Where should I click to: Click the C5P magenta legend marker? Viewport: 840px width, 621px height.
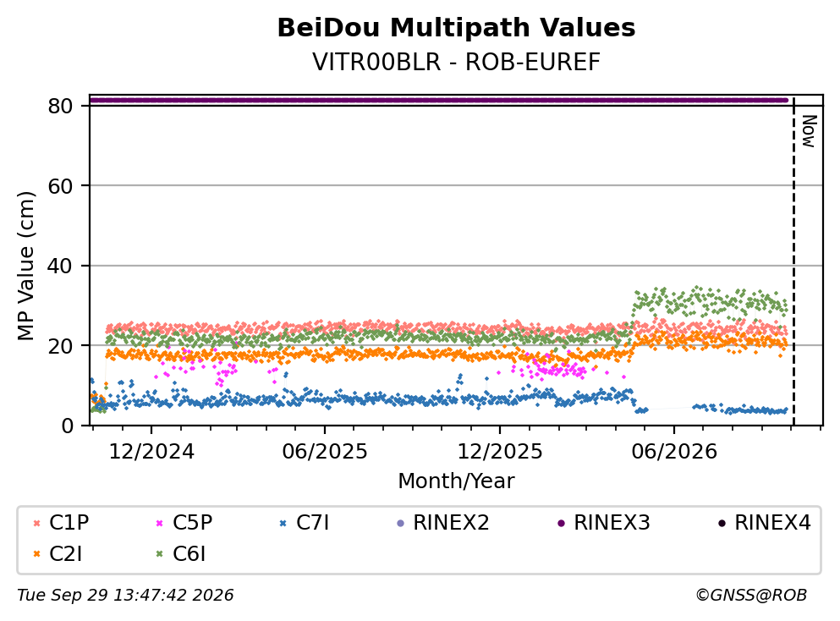tap(159, 523)
